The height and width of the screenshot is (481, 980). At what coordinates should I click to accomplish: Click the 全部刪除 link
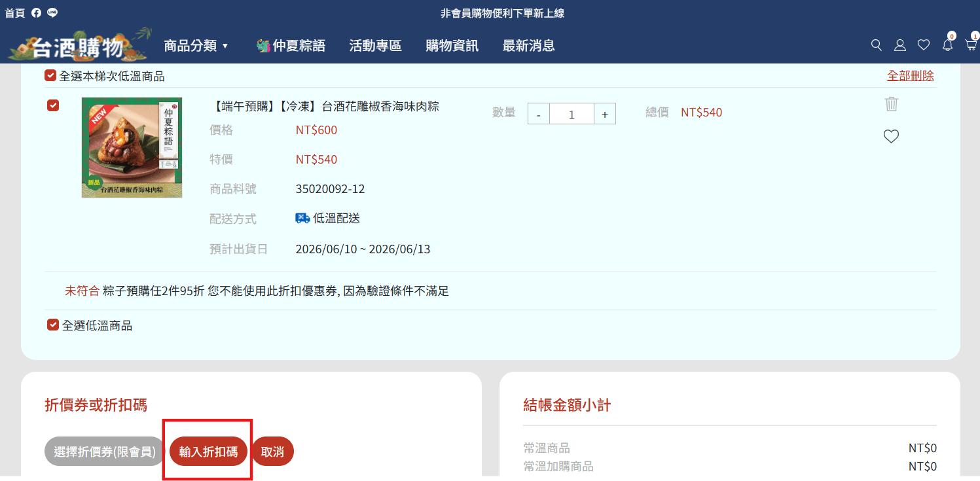pyautogui.click(x=911, y=76)
